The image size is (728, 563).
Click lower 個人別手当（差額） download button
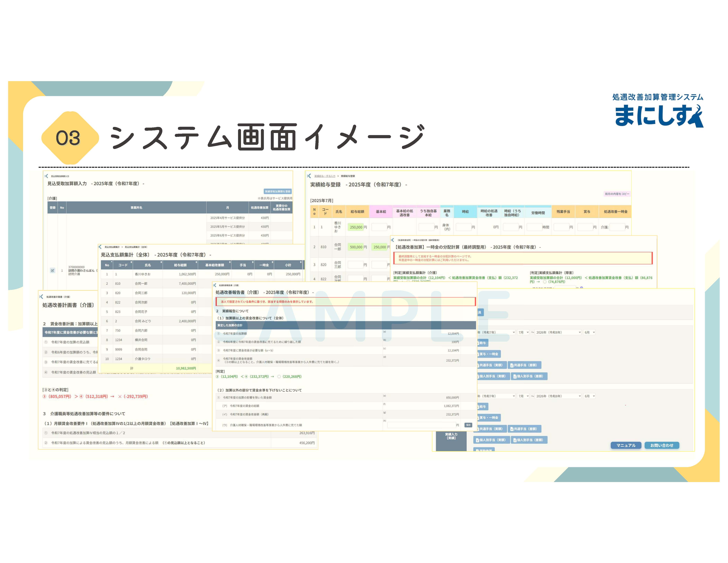pos(530,440)
